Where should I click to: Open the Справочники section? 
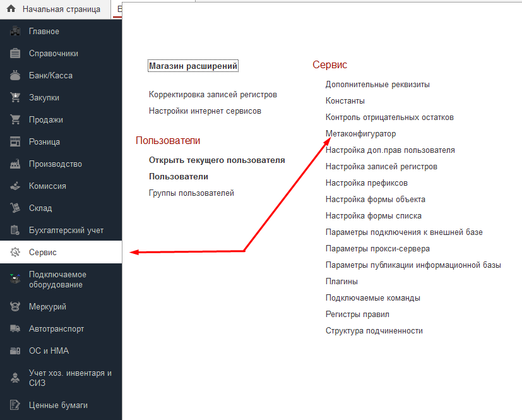(61, 53)
